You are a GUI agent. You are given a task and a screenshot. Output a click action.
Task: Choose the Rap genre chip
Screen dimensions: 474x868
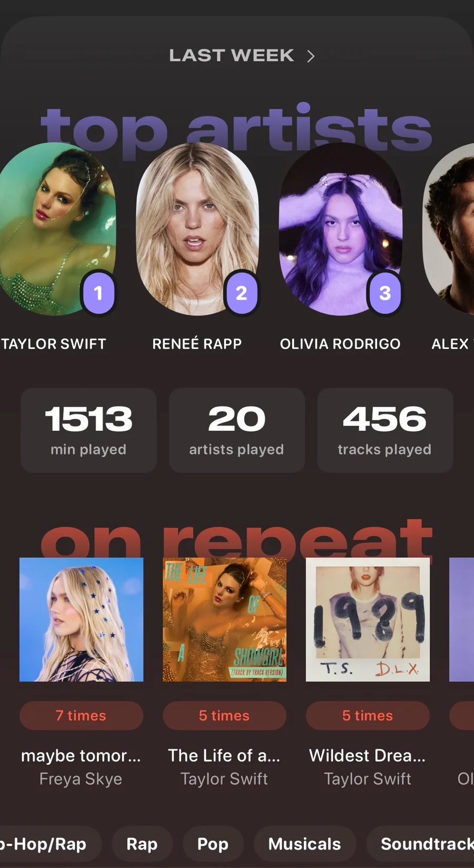[x=142, y=844]
